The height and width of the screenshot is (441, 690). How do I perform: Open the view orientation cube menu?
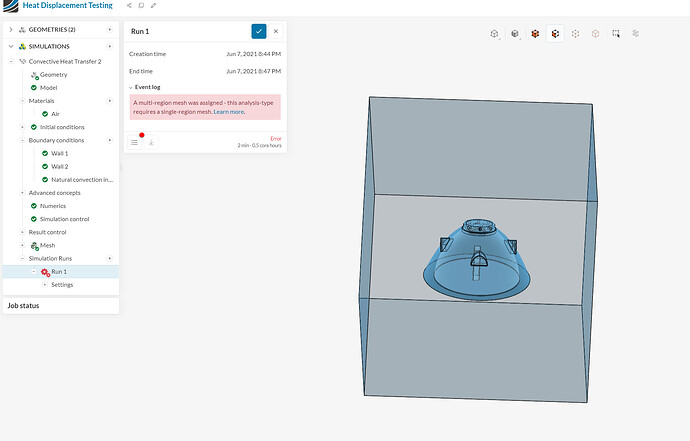pos(494,33)
